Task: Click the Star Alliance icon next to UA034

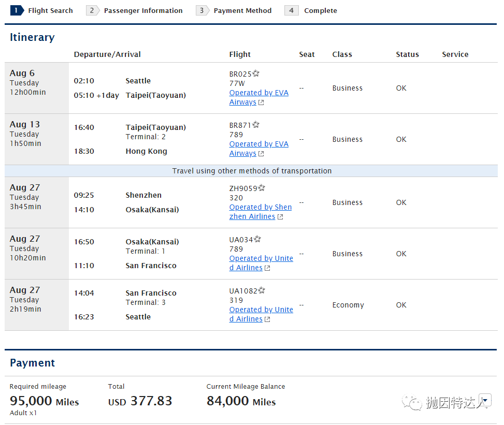Action: 257,239
